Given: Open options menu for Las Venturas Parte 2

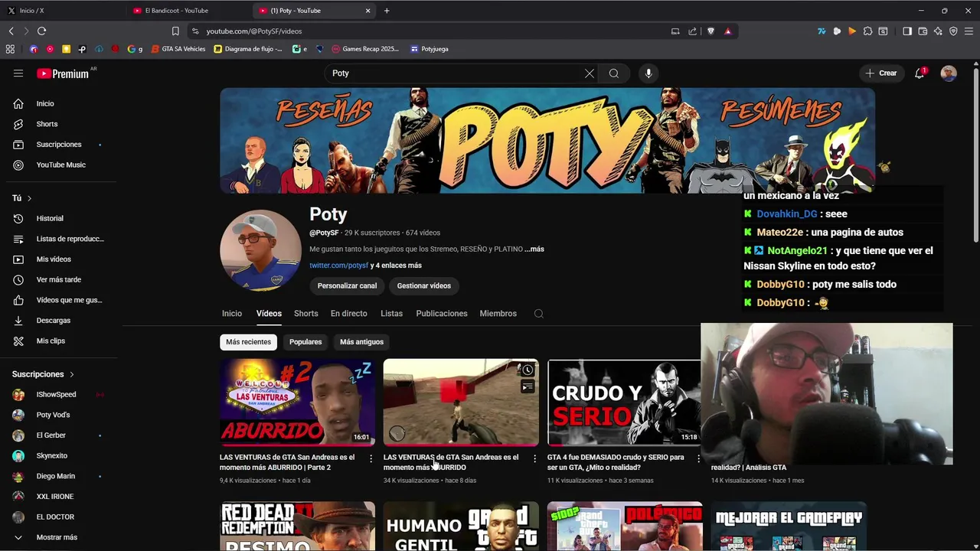Looking at the screenshot, I should tap(371, 459).
